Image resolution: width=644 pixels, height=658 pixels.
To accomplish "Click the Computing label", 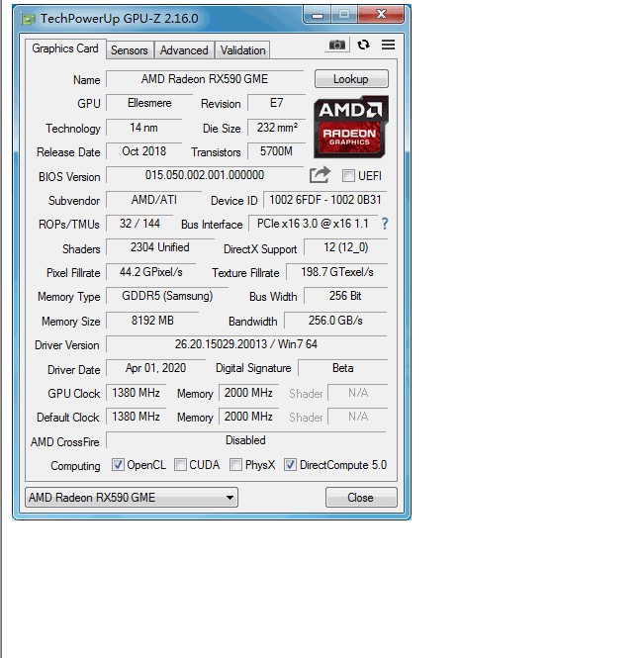I will coord(75,466).
